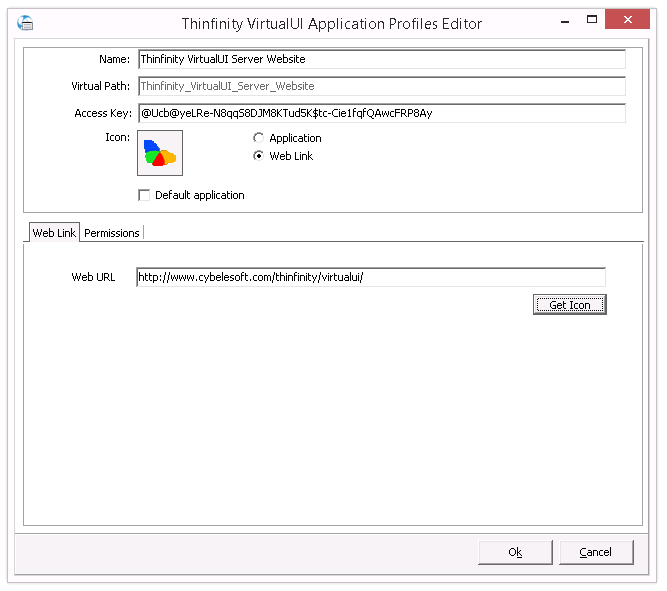Focus the Name text field
The height and width of the screenshot is (591, 667).
(x=382, y=59)
